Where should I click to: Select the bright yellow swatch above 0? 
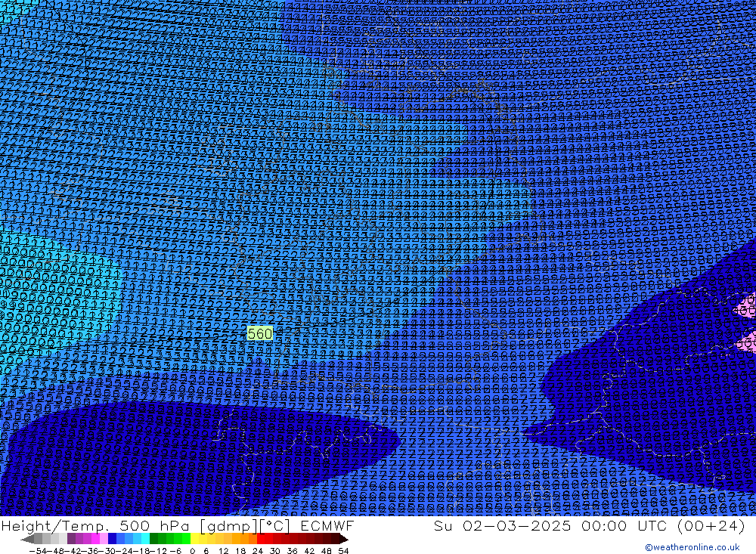(195, 539)
